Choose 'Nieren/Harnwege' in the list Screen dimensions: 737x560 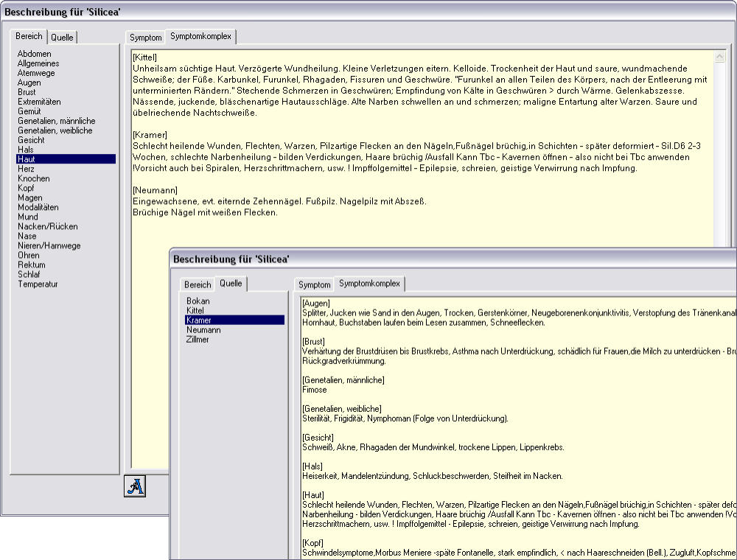[x=49, y=245]
